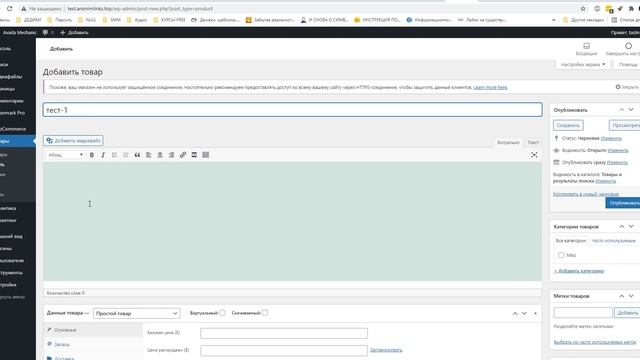Screen dimensions: 640x360
Task: Move the Опубликовать panel down
Action: click(x=631, y=110)
